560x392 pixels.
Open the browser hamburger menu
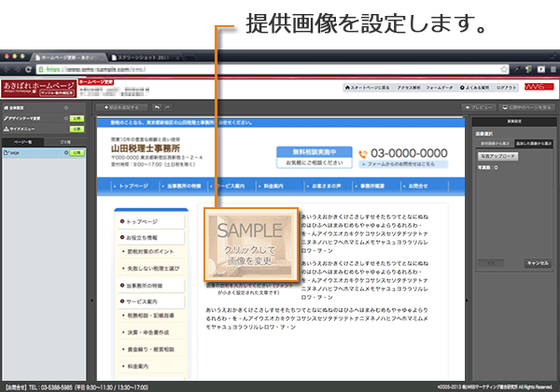tap(549, 69)
